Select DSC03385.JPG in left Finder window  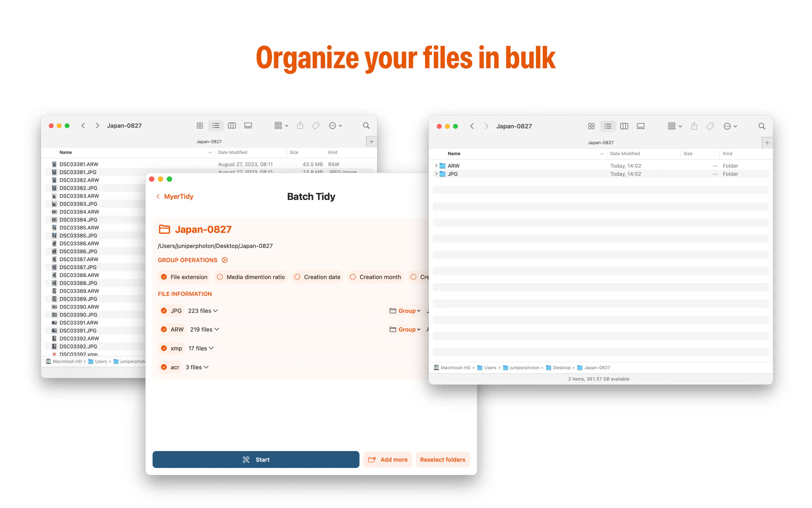click(78, 236)
